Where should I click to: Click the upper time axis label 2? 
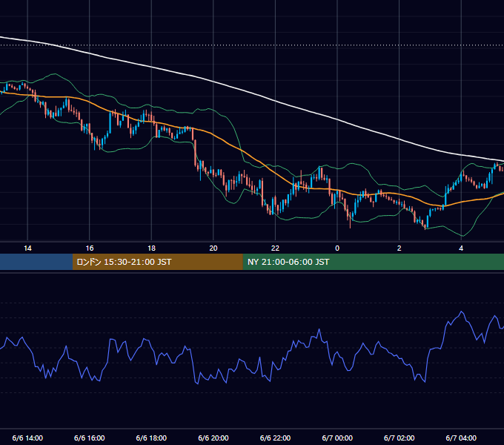(x=399, y=248)
